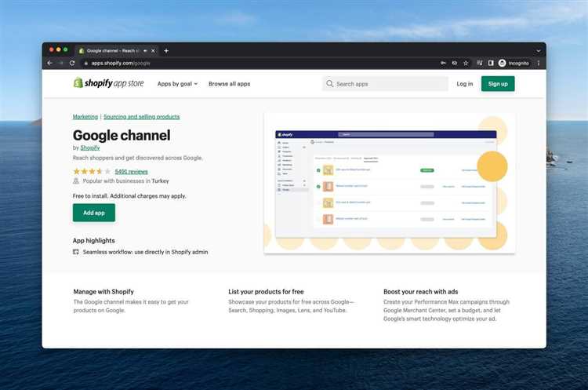Expand the Apps by goal dropdown

(x=177, y=84)
